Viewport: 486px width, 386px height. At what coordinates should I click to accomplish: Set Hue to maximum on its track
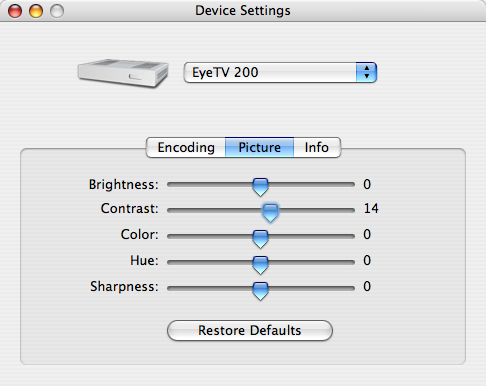tap(353, 262)
